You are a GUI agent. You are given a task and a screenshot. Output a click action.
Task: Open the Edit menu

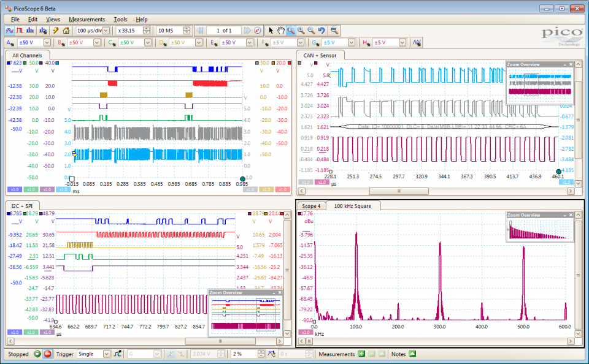tap(33, 19)
